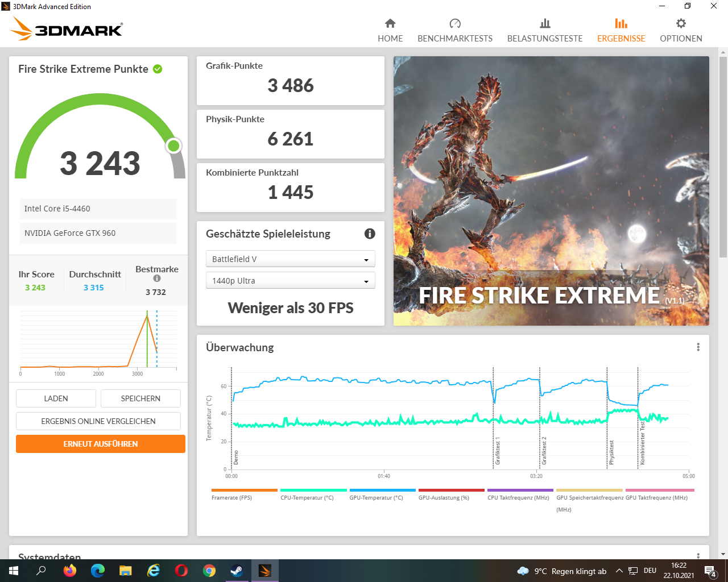Click ERNEUT AUSFÜHREN orange button
The width and height of the screenshot is (728, 582).
pos(101,444)
